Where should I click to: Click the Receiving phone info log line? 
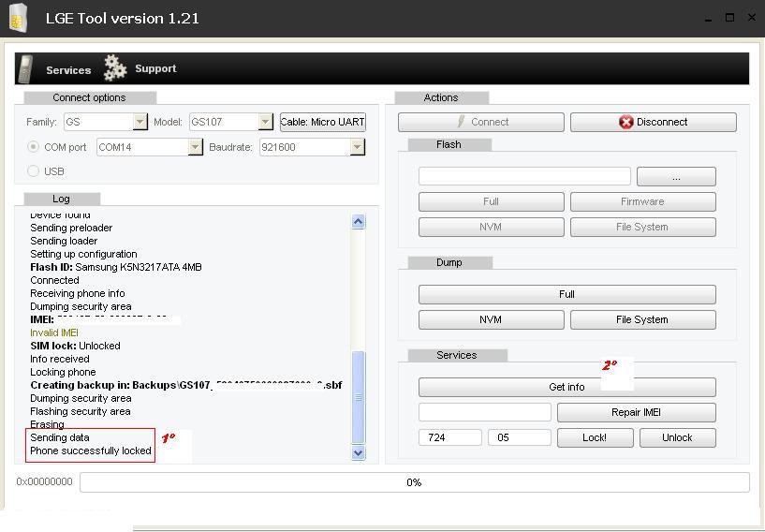(78, 293)
